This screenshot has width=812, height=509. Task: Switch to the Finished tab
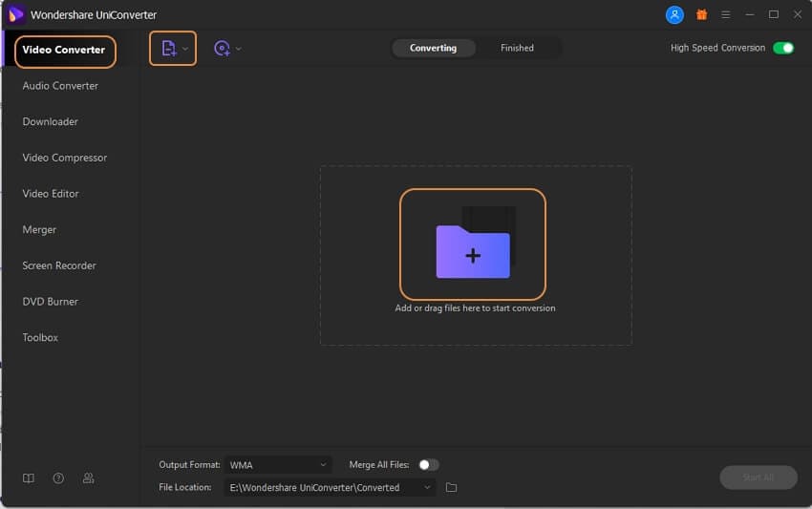click(x=517, y=48)
